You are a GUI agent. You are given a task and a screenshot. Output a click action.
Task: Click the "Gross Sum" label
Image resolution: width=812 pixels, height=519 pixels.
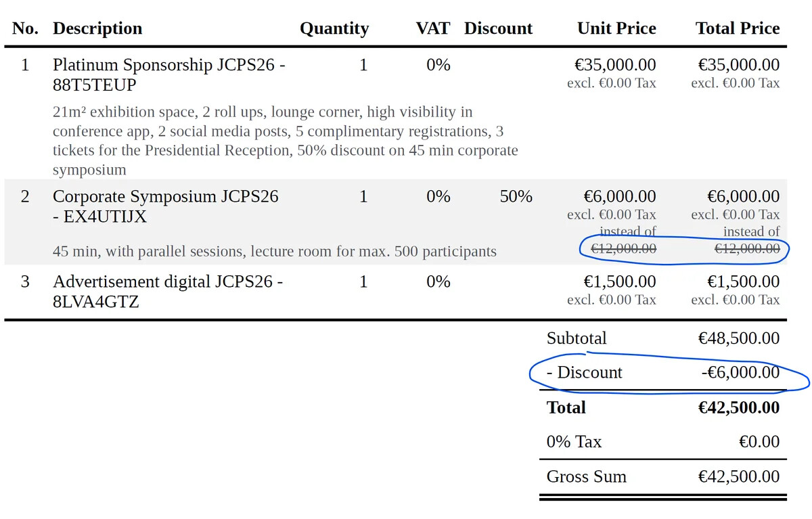pos(586,476)
